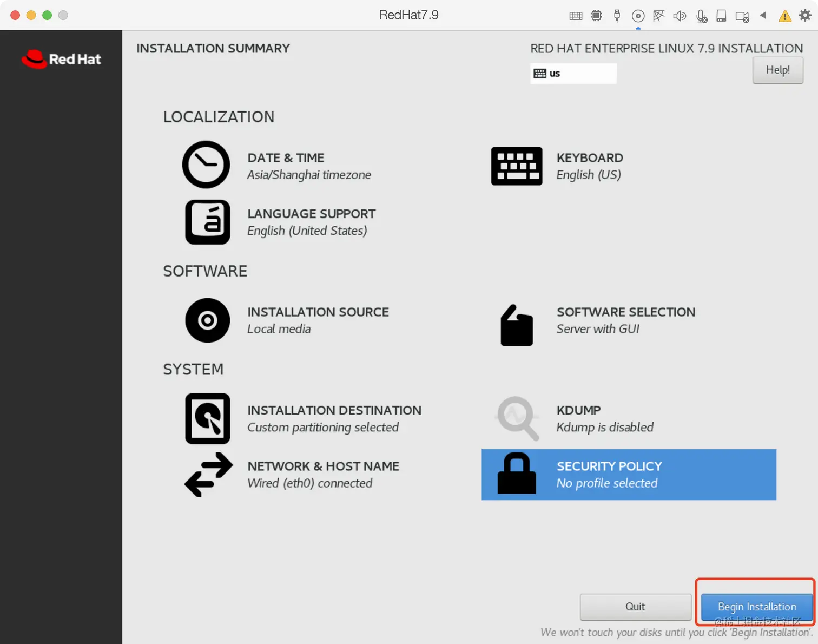Open VM settings gear icon

(x=805, y=15)
